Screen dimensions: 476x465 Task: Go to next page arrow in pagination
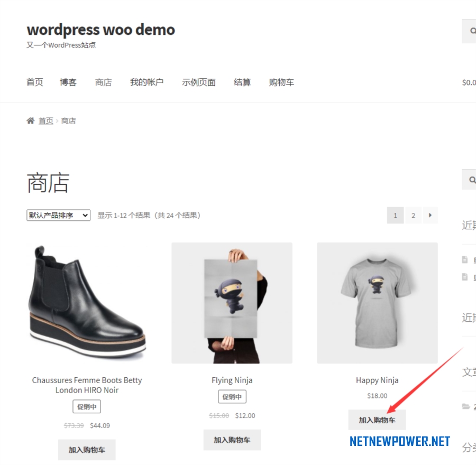pyautogui.click(x=430, y=216)
